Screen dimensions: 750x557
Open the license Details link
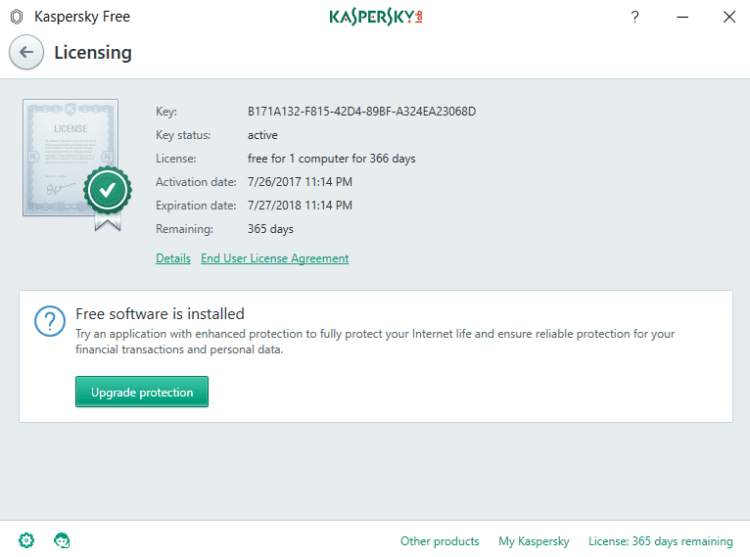[x=173, y=258]
